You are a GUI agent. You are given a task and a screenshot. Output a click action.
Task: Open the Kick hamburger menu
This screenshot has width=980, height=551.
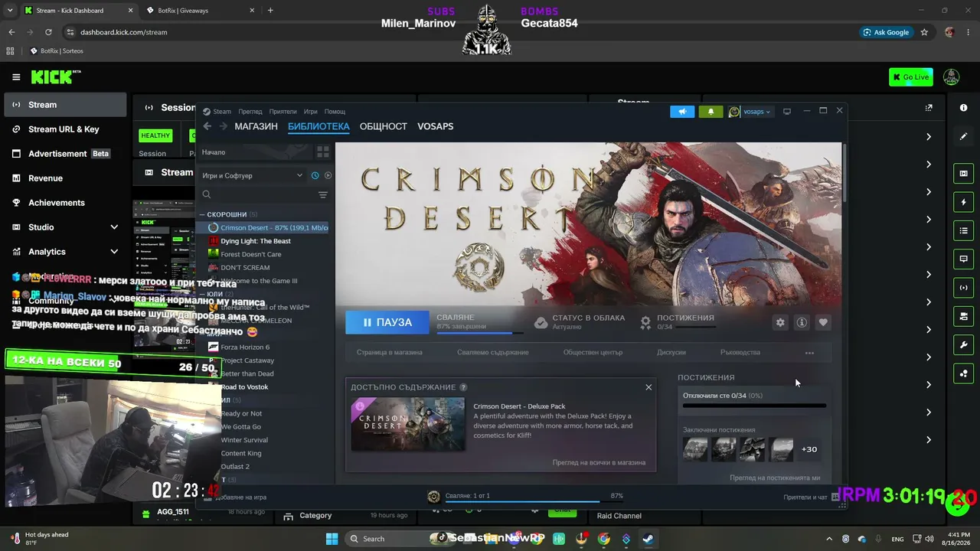tap(16, 77)
